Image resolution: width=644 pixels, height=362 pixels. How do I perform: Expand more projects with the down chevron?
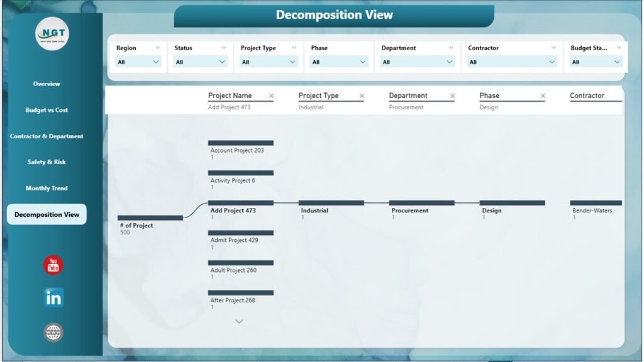pos(239,321)
